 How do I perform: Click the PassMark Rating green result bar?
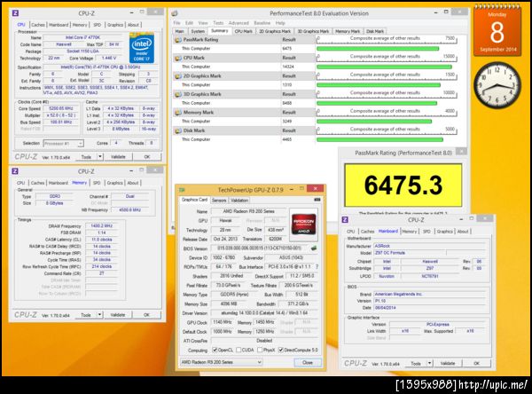(x=378, y=49)
